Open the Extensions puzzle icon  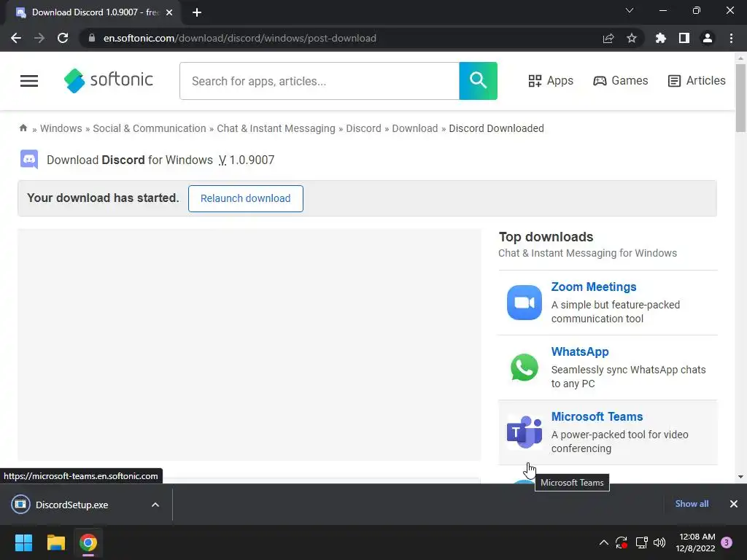(660, 38)
